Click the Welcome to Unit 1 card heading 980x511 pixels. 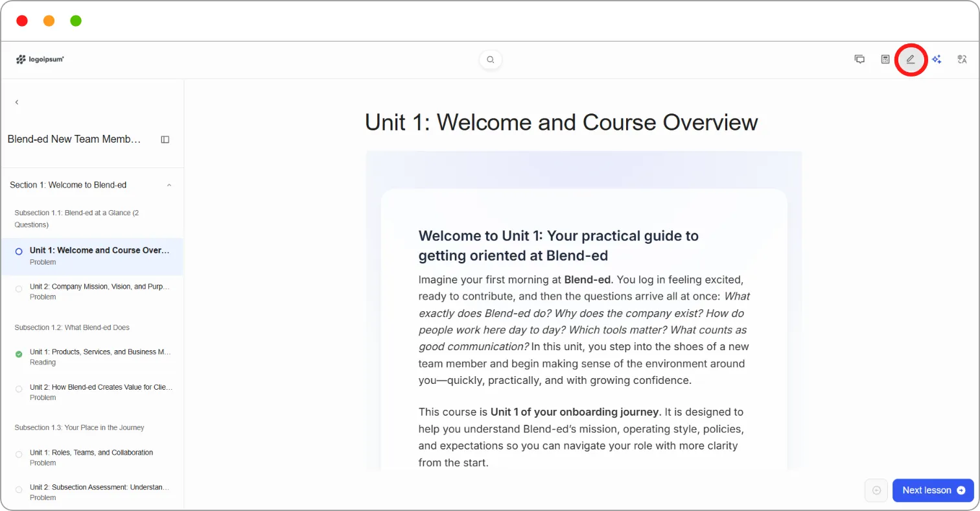click(559, 245)
